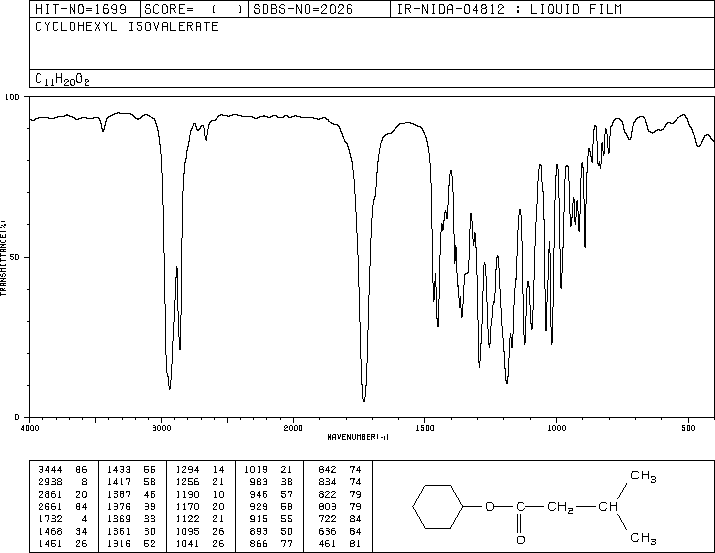This screenshot has width=715, height=553.
Task: Click the CH branch atom in structure
Action: (608, 506)
